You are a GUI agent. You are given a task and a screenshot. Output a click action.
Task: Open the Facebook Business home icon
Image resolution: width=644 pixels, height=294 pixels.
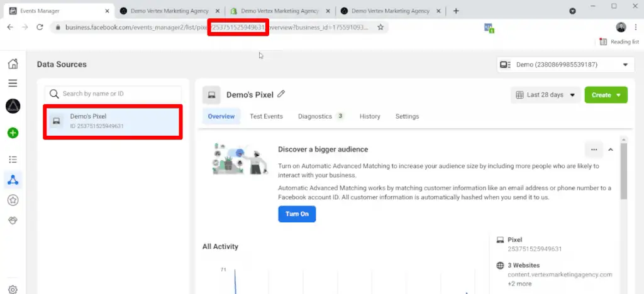[x=13, y=63]
